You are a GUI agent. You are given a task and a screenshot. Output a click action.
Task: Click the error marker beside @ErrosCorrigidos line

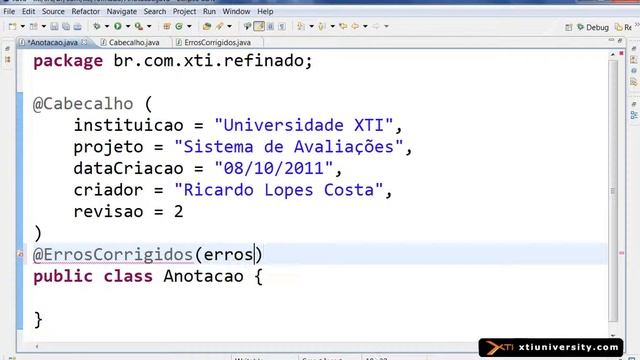click(x=20, y=254)
